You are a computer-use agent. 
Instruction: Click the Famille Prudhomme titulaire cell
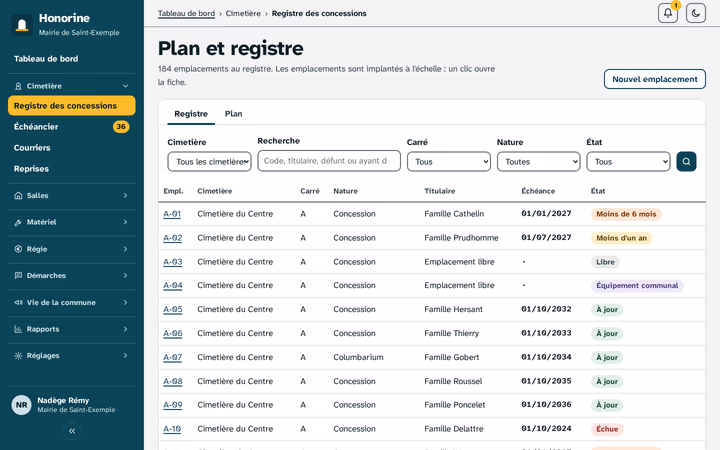coord(461,238)
